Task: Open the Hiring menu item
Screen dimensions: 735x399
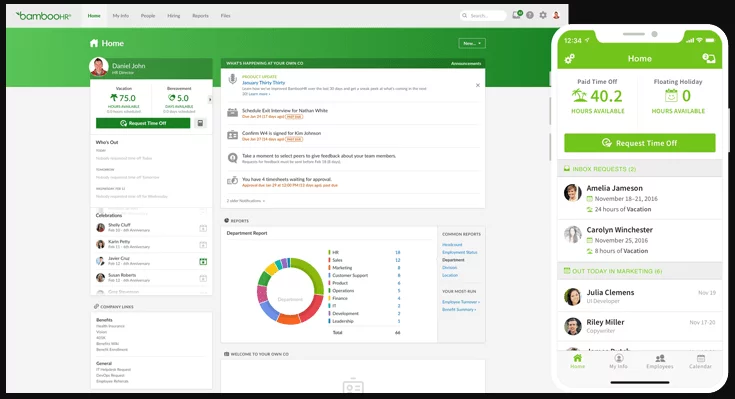Action: point(174,15)
